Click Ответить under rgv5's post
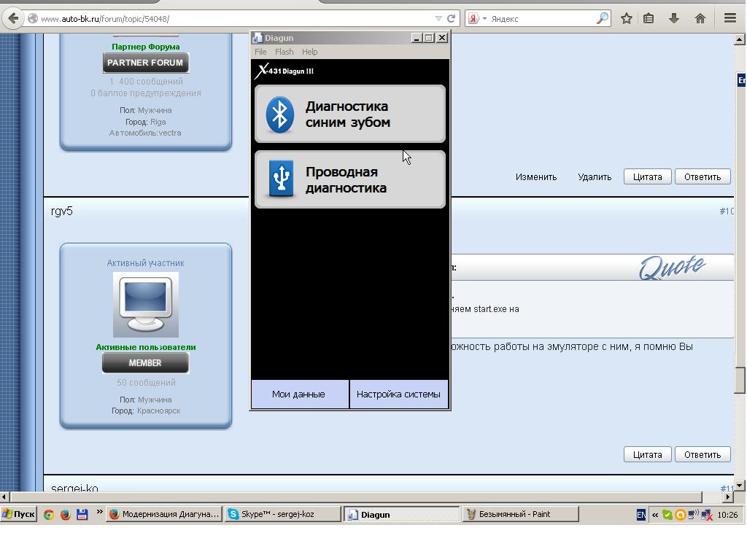This screenshot has height=560, width=747. 703,454
